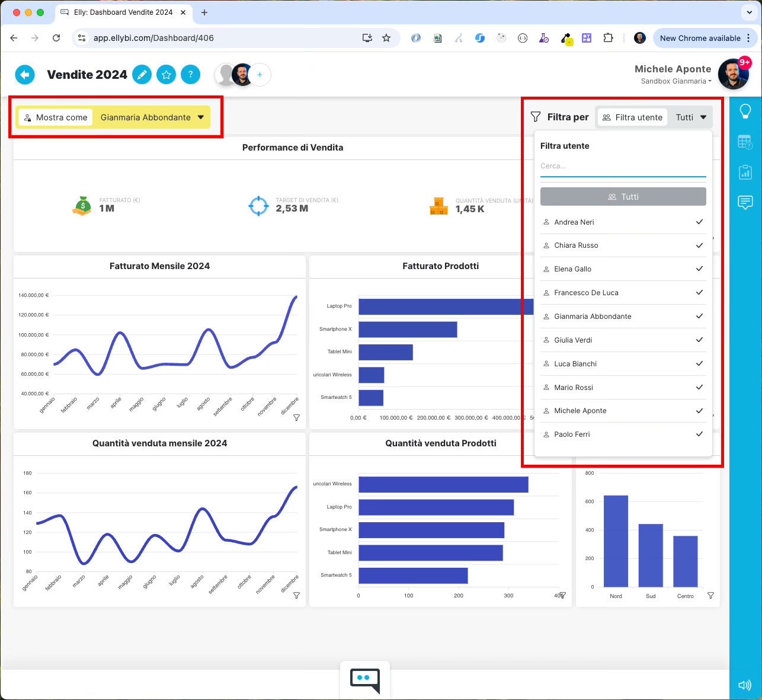Open Chrome extensions puzzle icon
Screen dimensions: 762x700
click(608, 38)
